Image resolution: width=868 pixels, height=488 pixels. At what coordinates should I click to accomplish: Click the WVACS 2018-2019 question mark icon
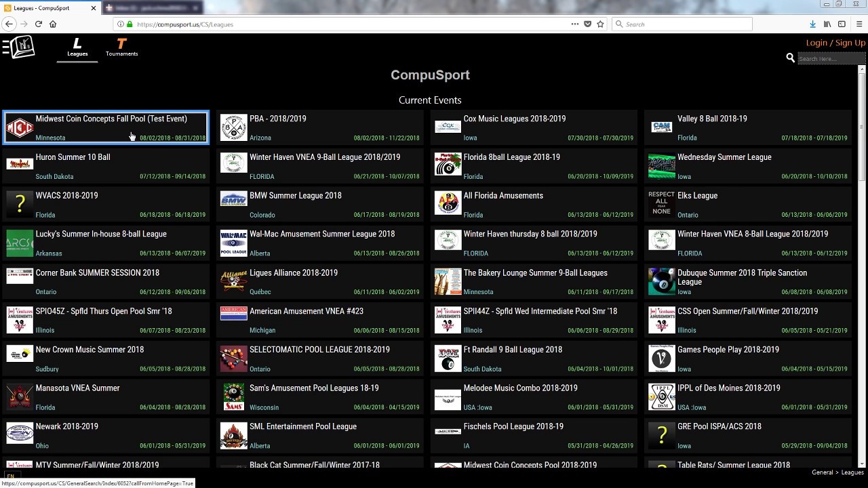pos(20,204)
